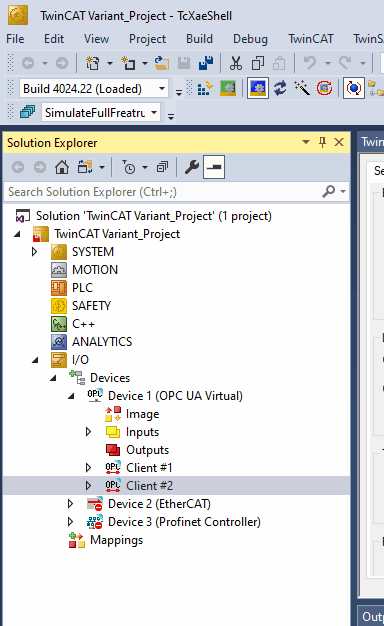Restart TwinCAT in Run Mode icon

[x=228, y=88]
